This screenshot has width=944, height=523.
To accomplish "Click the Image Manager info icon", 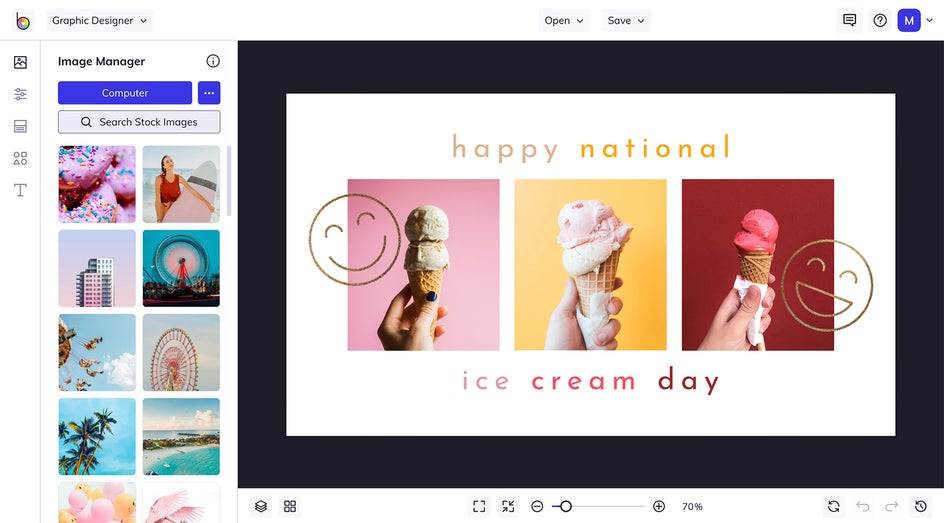I will tap(213, 61).
